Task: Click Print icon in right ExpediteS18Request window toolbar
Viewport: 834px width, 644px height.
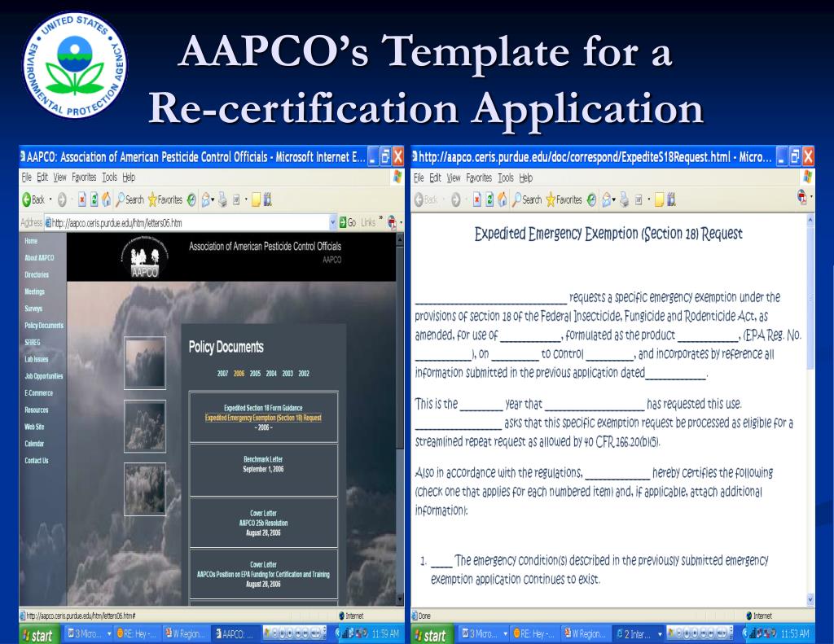Action: (624, 200)
